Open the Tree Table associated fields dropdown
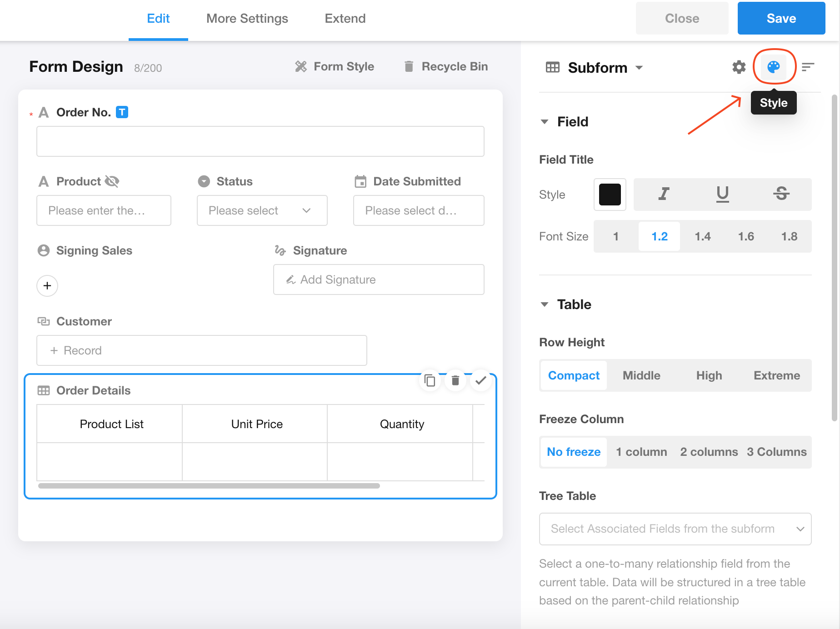This screenshot has height=629, width=840. pyautogui.click(x=675, y=529)
